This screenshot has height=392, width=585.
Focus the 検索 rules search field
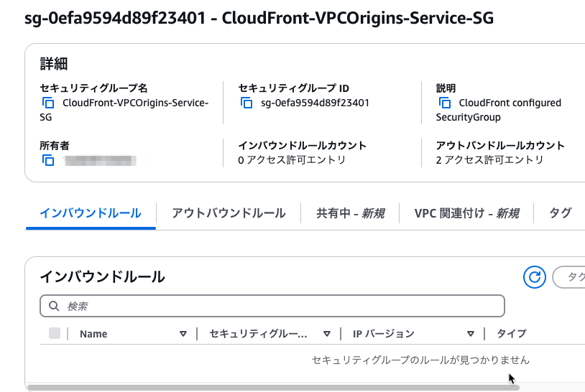(x=272, y=306)
